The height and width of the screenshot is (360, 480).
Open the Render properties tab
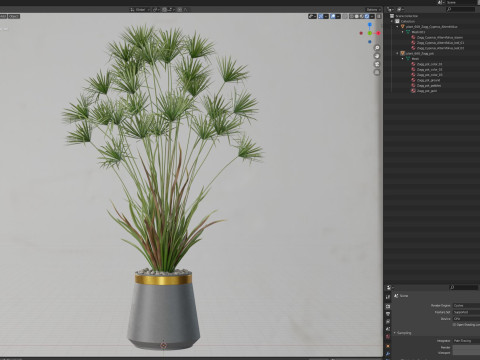coord(388,306)
